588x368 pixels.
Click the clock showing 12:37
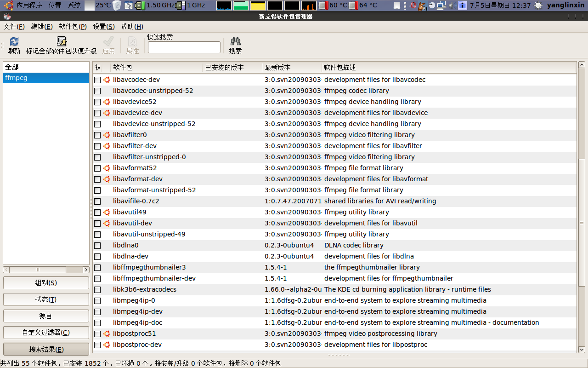click(500, 6)
